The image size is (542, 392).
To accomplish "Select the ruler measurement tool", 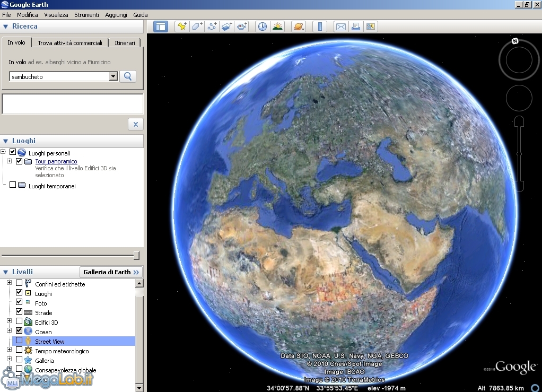I will point(320,27).
